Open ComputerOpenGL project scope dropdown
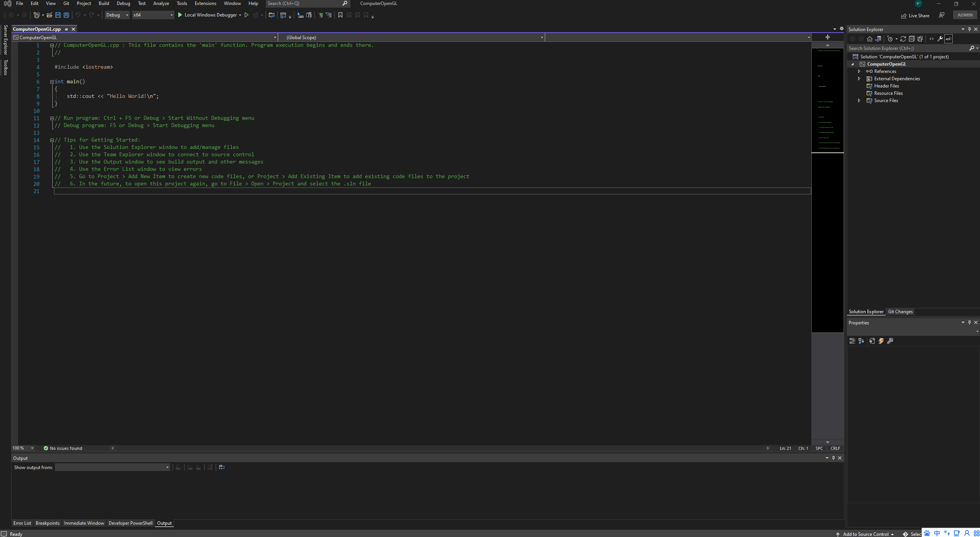 click(x=144, y=38)
